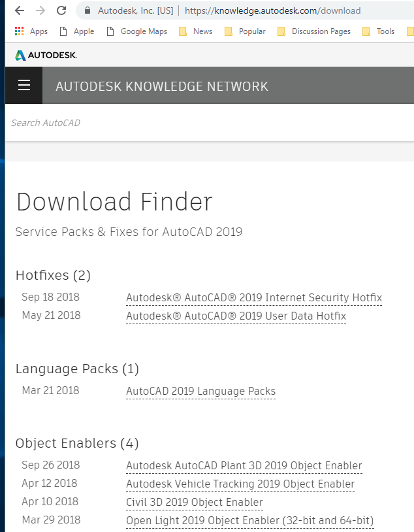Open the Tools bookmarks folder
This screenshot has width=414, height=532.
point(379,31)
